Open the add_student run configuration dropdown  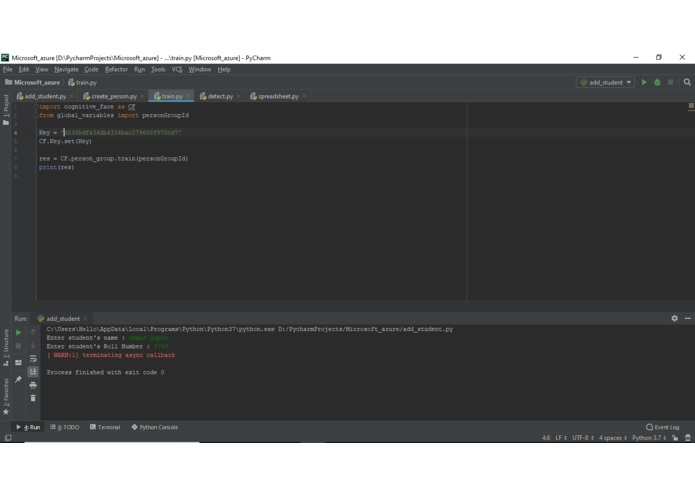pos(606,82)
